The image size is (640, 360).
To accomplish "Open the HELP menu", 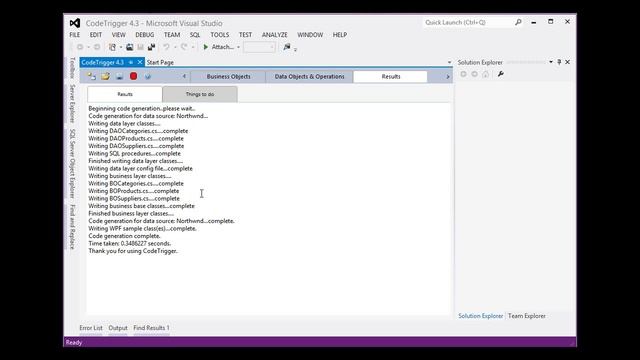I will point(340,35).
